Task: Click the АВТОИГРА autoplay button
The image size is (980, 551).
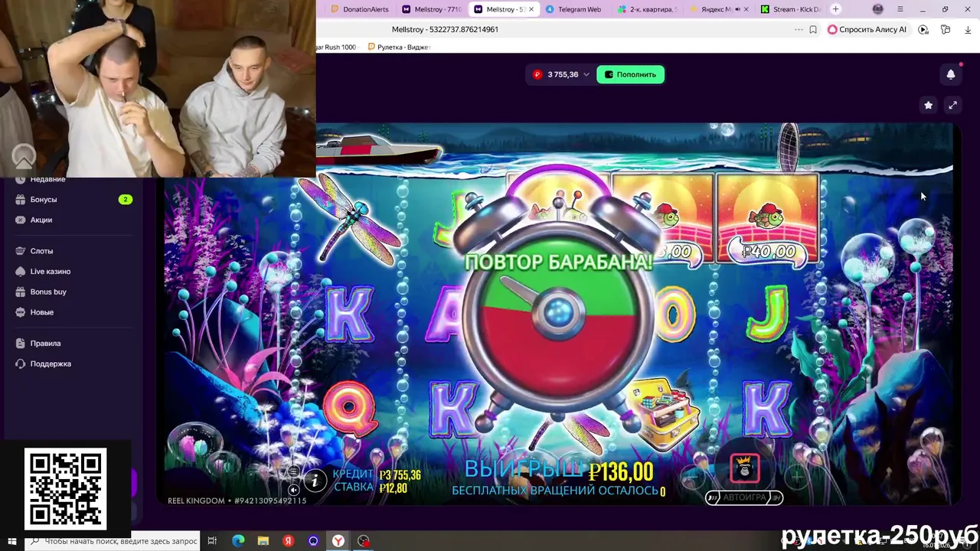Action: point(744,497)
